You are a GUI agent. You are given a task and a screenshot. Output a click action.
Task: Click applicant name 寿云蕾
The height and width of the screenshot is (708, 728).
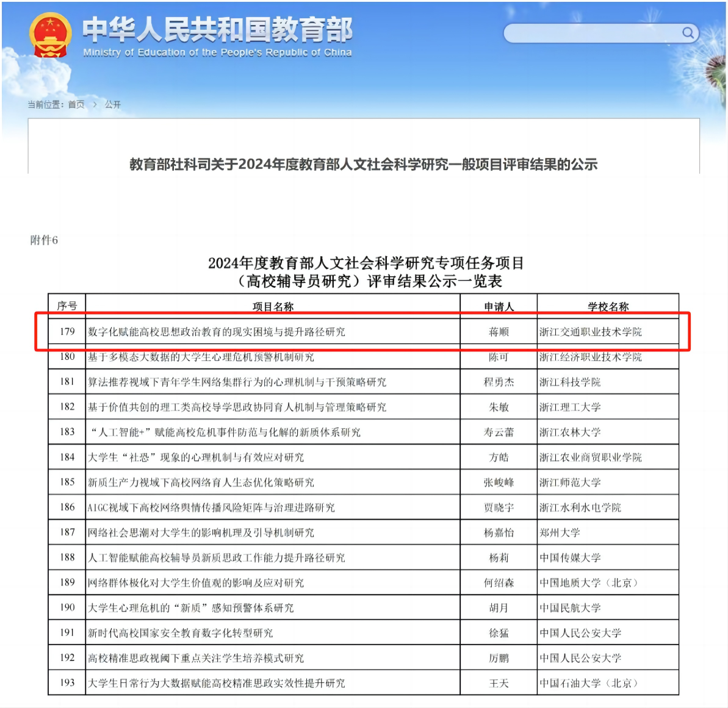click(499, 432)
